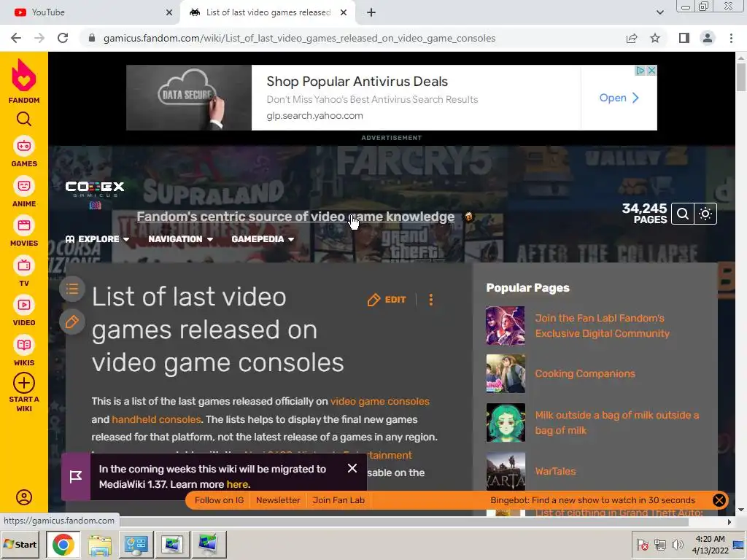Click the Start a Wiki plus icon

[x=24, y=383]
